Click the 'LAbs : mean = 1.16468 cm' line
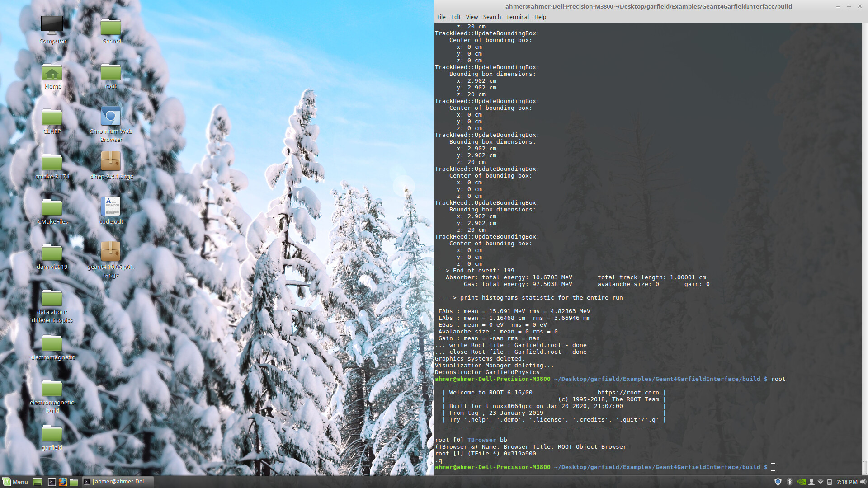The height and width of the screenshot is (488, 868). click(x=514, y=318)
